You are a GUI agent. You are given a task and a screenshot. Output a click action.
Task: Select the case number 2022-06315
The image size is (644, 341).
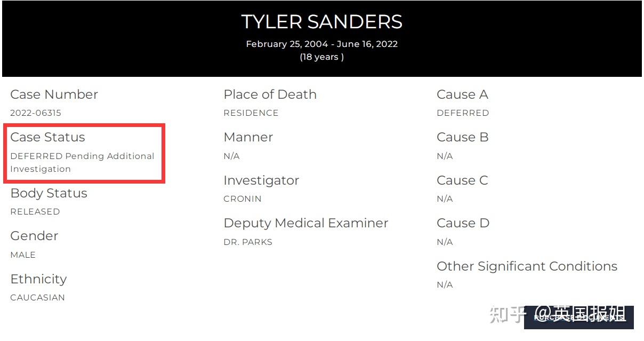coord(36,113)
